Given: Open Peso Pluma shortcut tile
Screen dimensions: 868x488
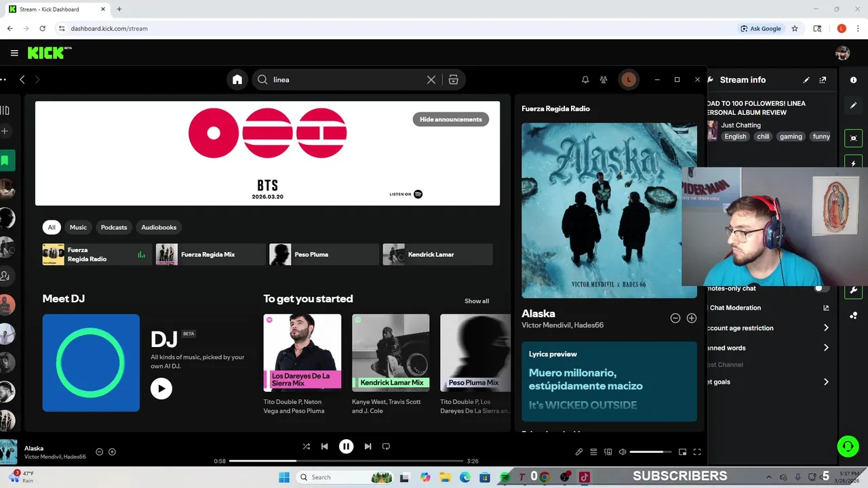Looking at the screenshot, I should (x=323, y=255).
